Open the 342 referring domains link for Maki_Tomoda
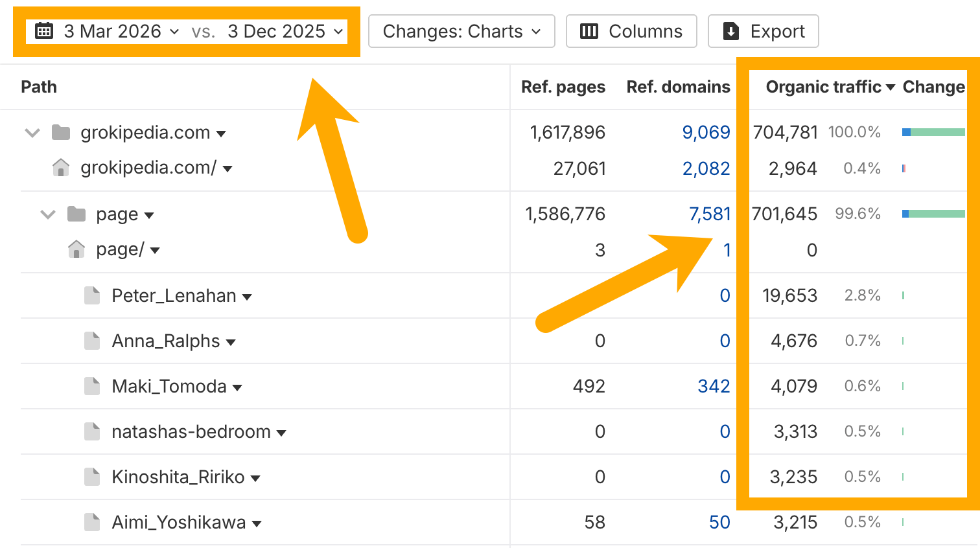The width and height of the screenshot is (980, 548). coord(714,387)
